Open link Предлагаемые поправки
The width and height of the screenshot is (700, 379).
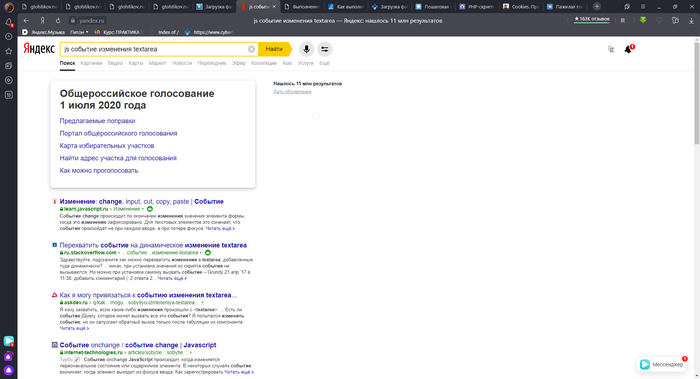coord(97,121)
